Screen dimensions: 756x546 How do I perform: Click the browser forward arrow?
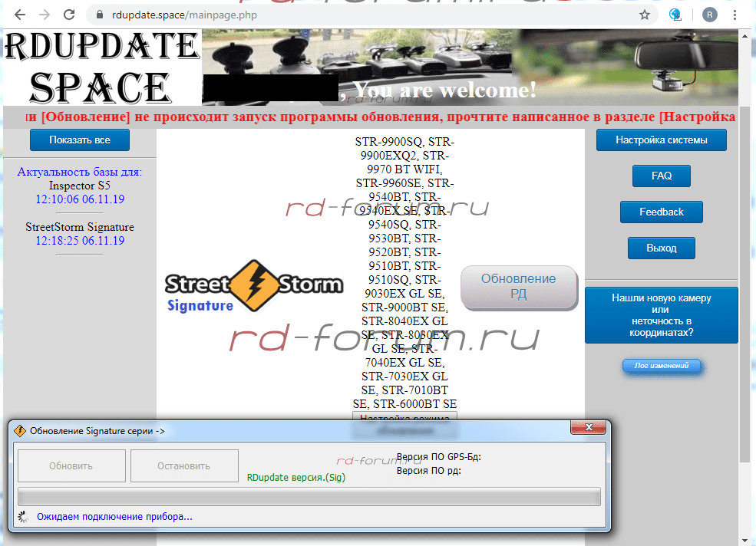point(45,15)
